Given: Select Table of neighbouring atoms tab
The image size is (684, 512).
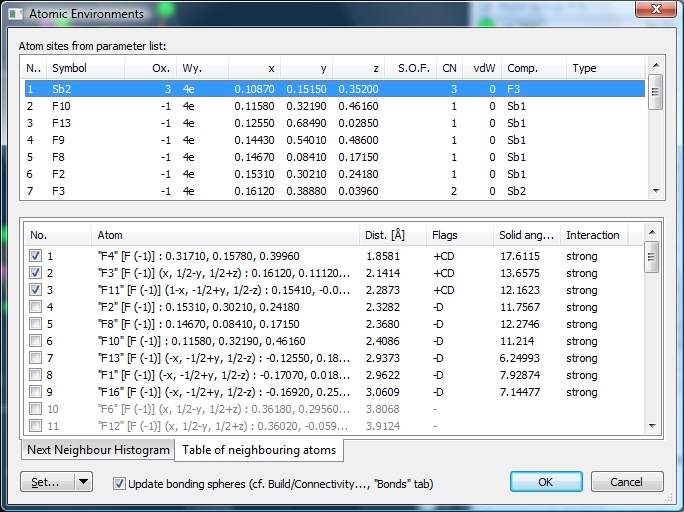Looking at the screenshot, I should click(x=259, y=450).
